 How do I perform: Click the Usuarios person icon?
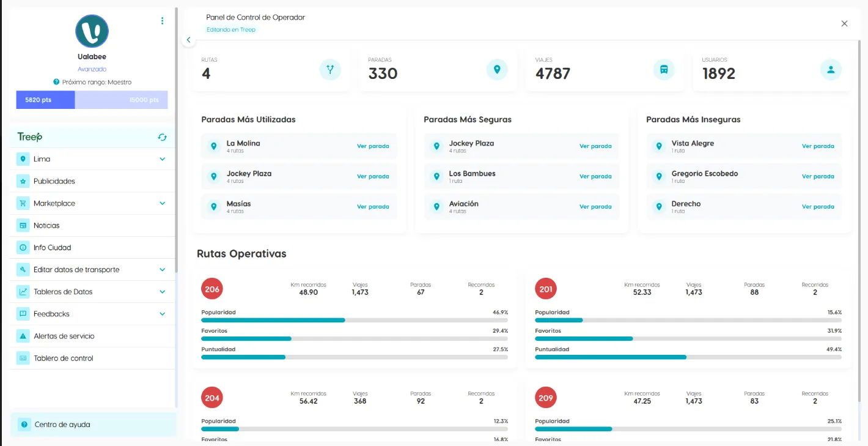831,70
